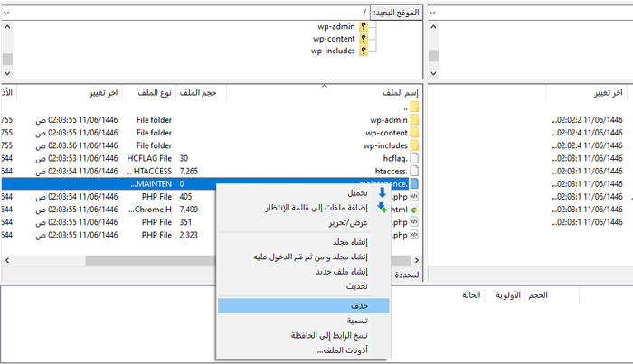Select wp-includes node in remote directory tree
This screenshot has width=633, height=364.
(333, 51)
